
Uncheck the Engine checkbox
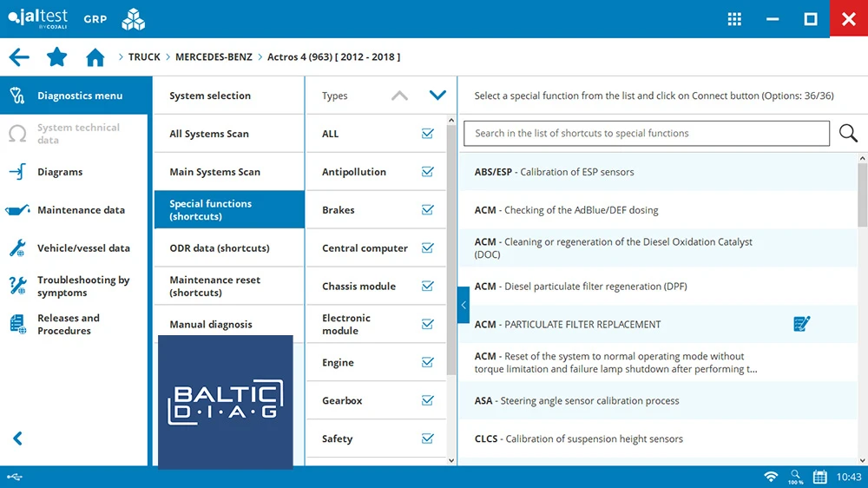pos(427,362)
